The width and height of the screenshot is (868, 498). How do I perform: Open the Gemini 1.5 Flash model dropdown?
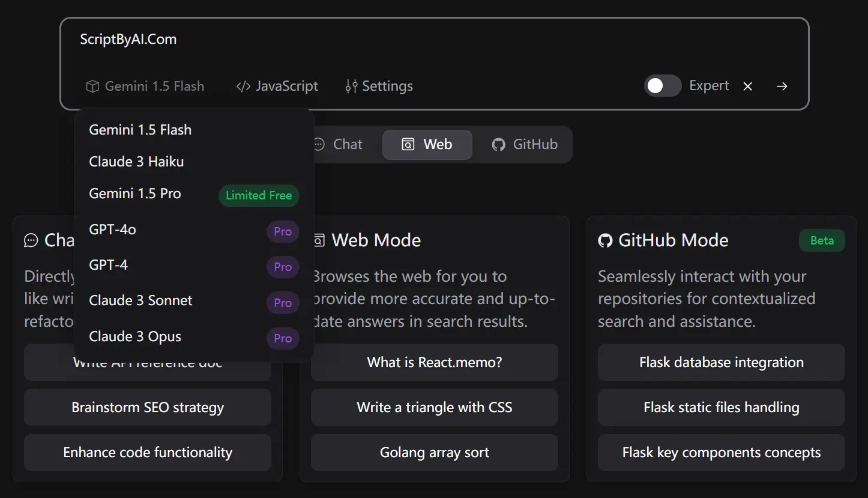pos(145,86)
